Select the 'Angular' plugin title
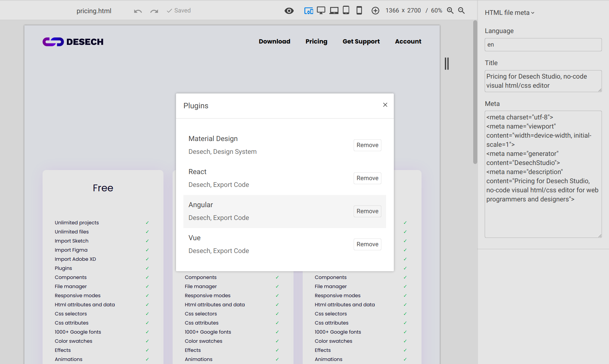Viewport: 609px width, 364px height. [201, 205]
